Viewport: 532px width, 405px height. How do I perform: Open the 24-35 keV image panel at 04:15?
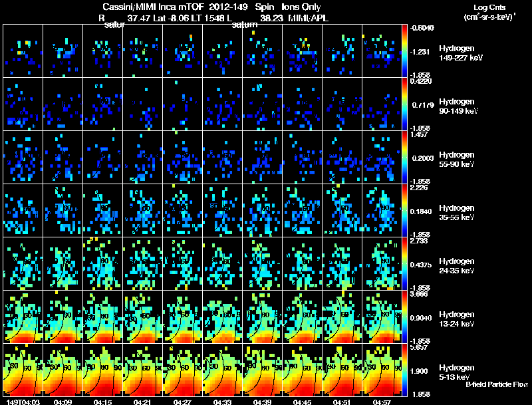103,264
